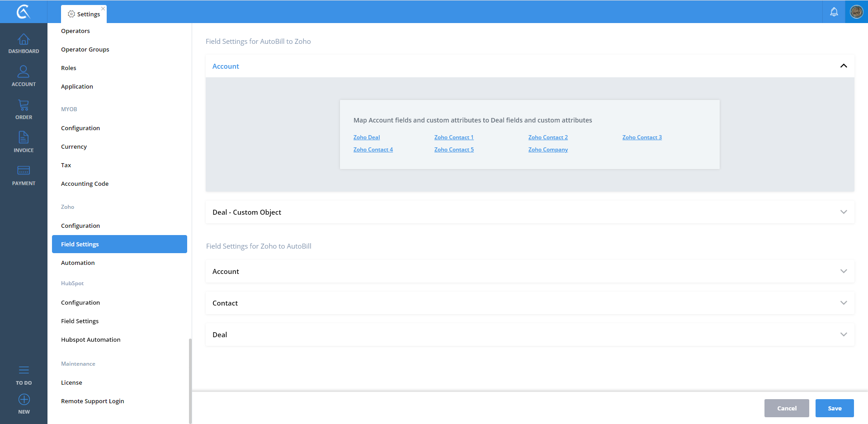Screen dimensions: 868x424
Task: Click the settings sidebar scrollbar
Action: [x=190, y=380]
